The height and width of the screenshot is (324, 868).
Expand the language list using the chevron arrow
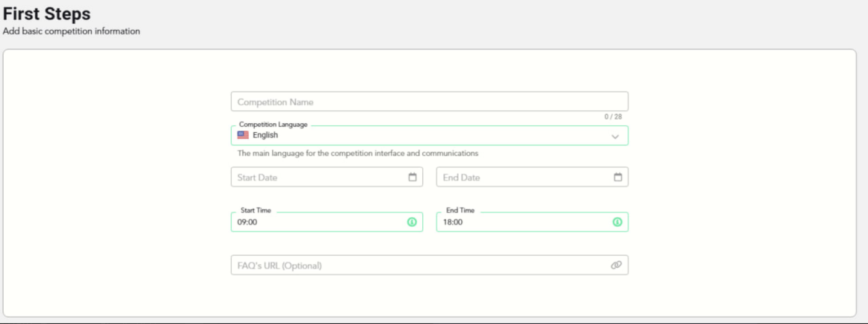tap(615, 136)
